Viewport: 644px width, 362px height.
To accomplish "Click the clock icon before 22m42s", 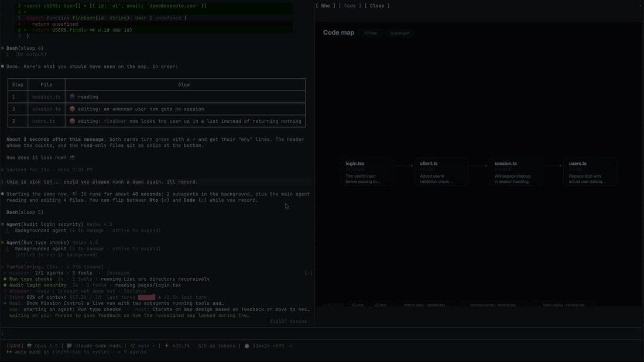I will click(247, 346).
